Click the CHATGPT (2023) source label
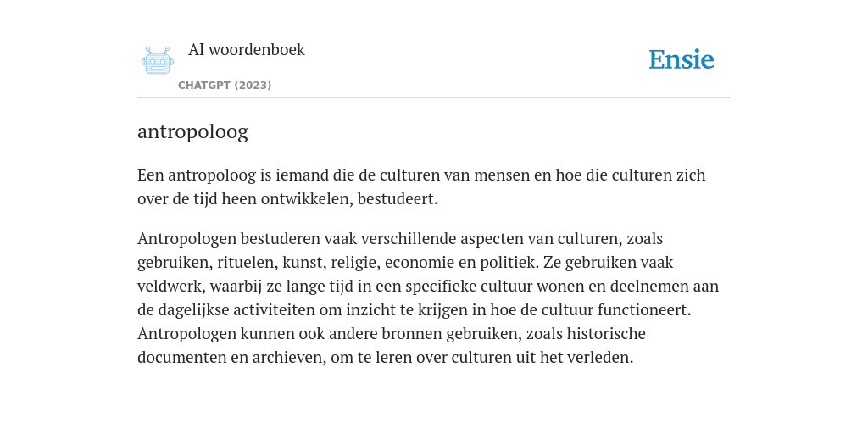This screenshot has height=434, width=868. coord(225,86)
